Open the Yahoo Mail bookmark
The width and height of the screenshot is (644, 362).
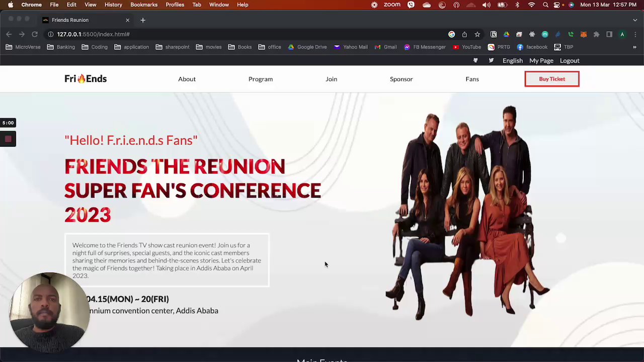coord(351,47)
